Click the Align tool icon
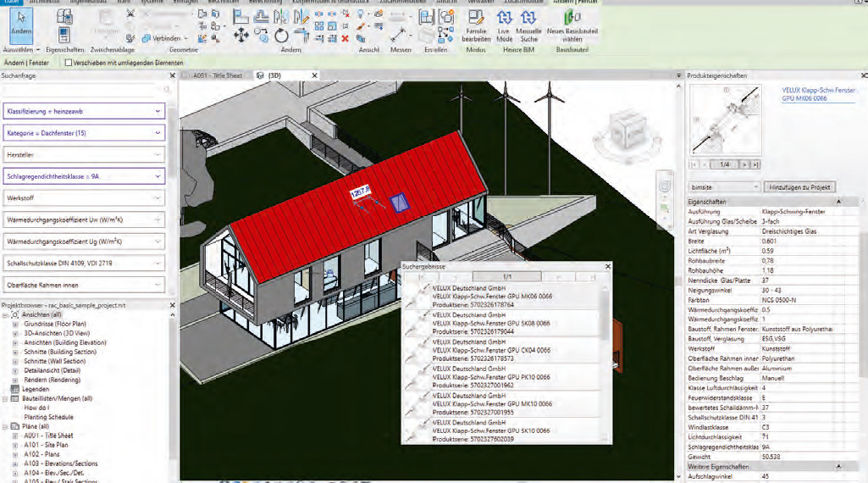The image size is (868, 483). (x=240, y=17)
